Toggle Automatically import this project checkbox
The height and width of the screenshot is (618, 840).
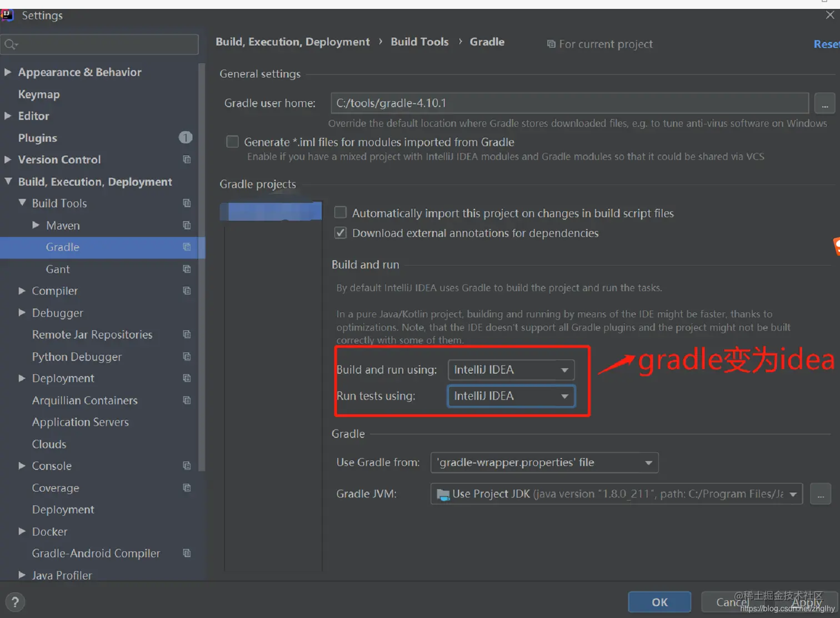click(341, 212)
